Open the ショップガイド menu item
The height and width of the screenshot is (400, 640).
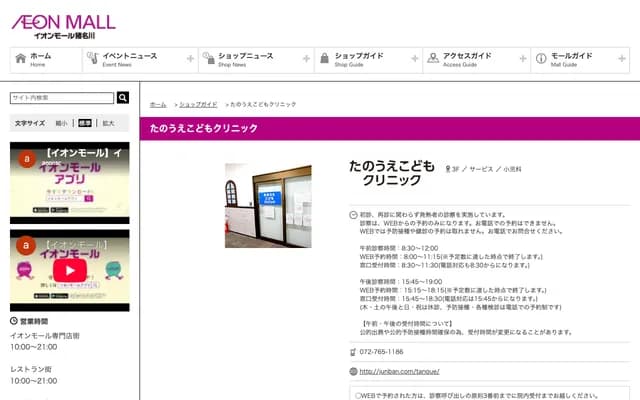369,60
